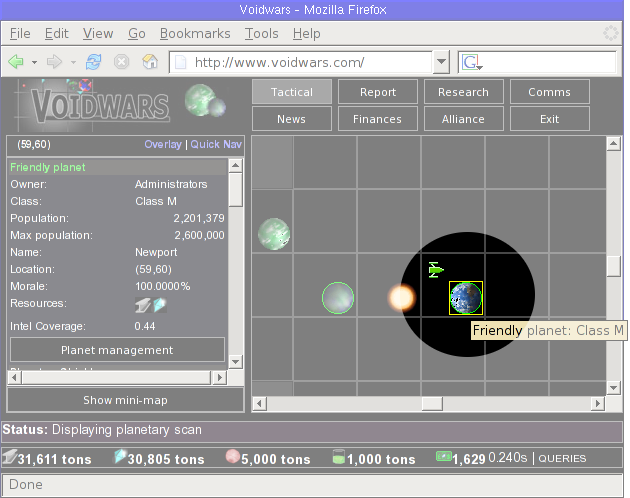Click the map scroll-up arrow
The height and width of the screenshot is (498, 630).
614,143
